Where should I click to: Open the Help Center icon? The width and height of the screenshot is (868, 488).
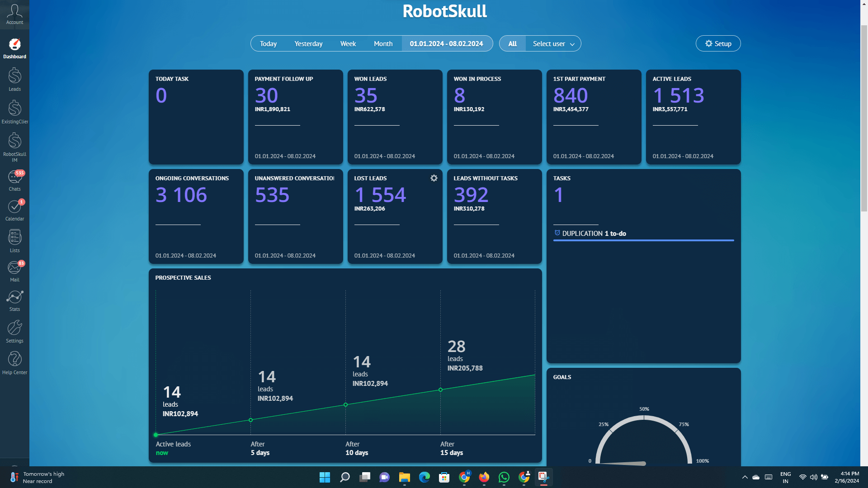coord(14,363)
